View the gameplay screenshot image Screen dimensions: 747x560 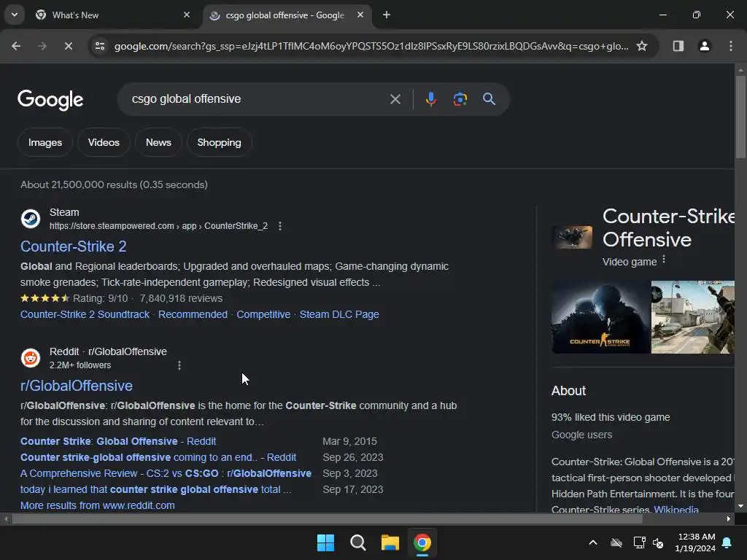pos(693,317)
